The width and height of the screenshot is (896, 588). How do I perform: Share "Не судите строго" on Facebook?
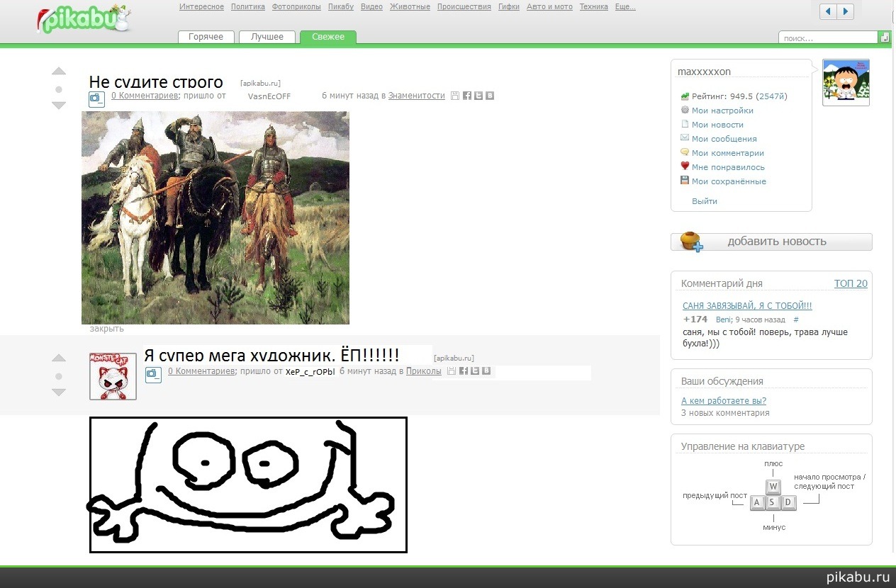pyautogui.click(x=467, y=96)
